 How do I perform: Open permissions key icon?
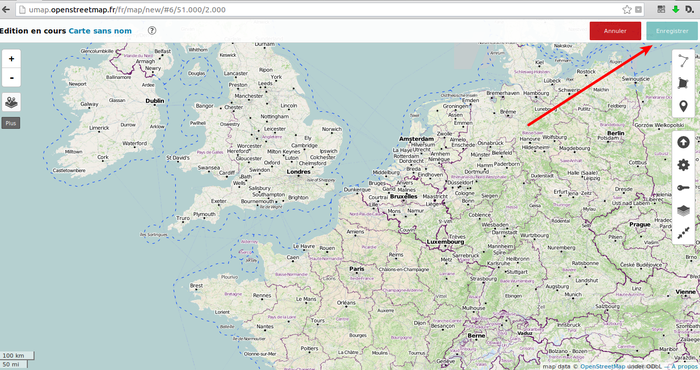click(683, 188)
